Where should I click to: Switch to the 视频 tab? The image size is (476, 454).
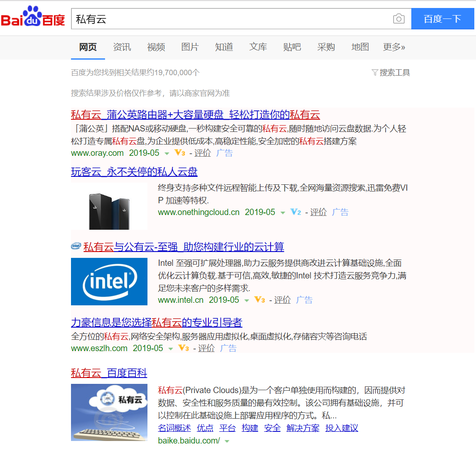pos(156,47)
